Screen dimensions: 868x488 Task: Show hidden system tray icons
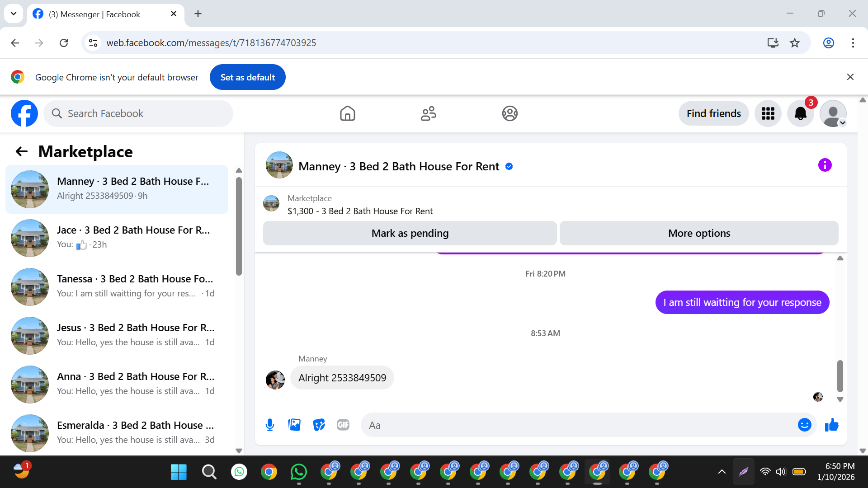722,472
